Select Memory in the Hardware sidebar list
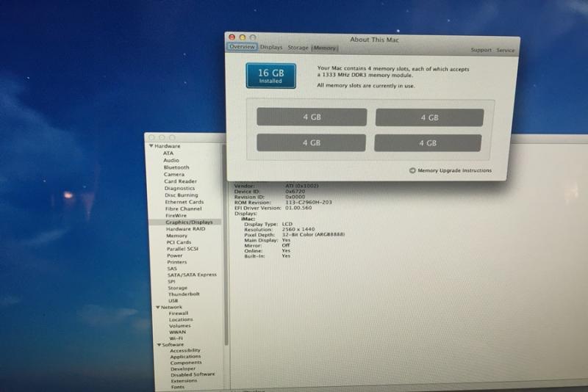Viewport: 588px width, 392px height. [x=176, y=236]
